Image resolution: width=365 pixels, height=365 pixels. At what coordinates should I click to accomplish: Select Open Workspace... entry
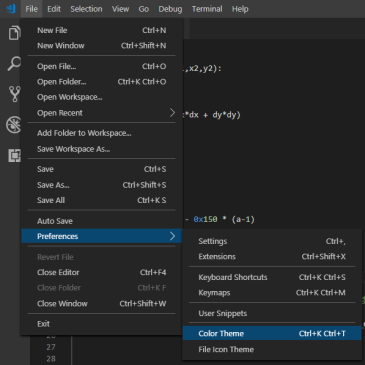[101, 97]
